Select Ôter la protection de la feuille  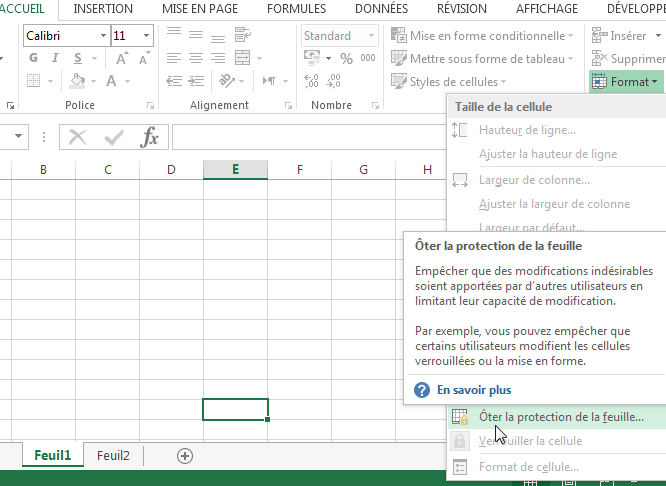(x=561, y=417)
